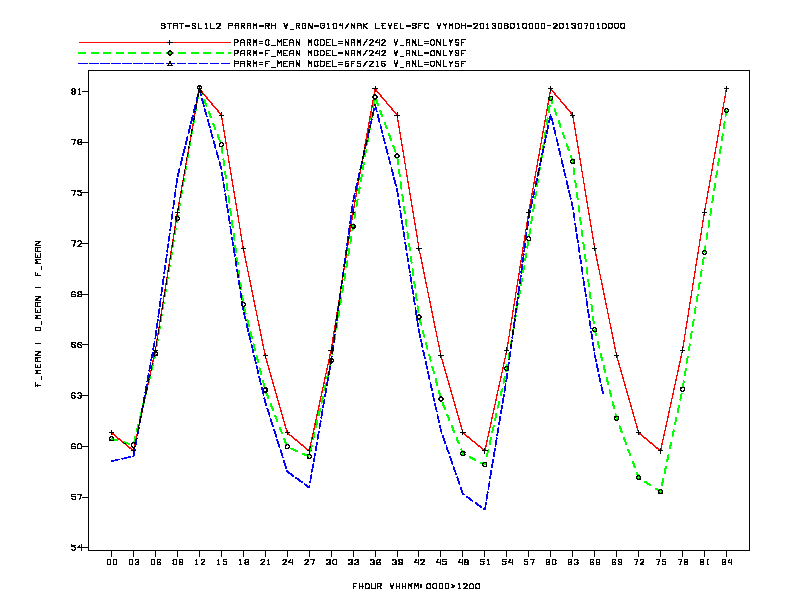Click the plus marker on the red legend line
The height and width of the screenshot is (612, 792).
[x=170, y=43]
